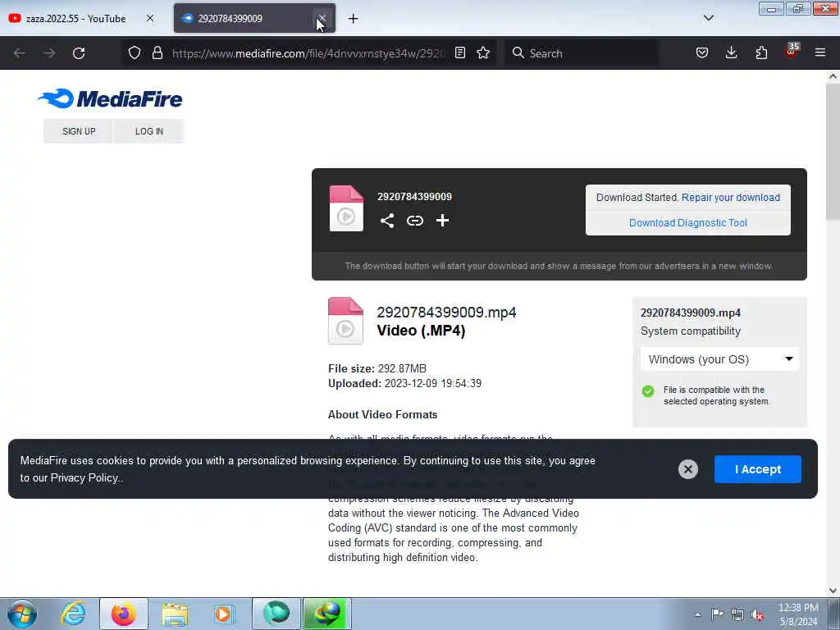Click the Uploaded 2023-12-09 date text
The width and height of the screenshot is (840, 630).
pyautogui.click(x=404, y=384)
